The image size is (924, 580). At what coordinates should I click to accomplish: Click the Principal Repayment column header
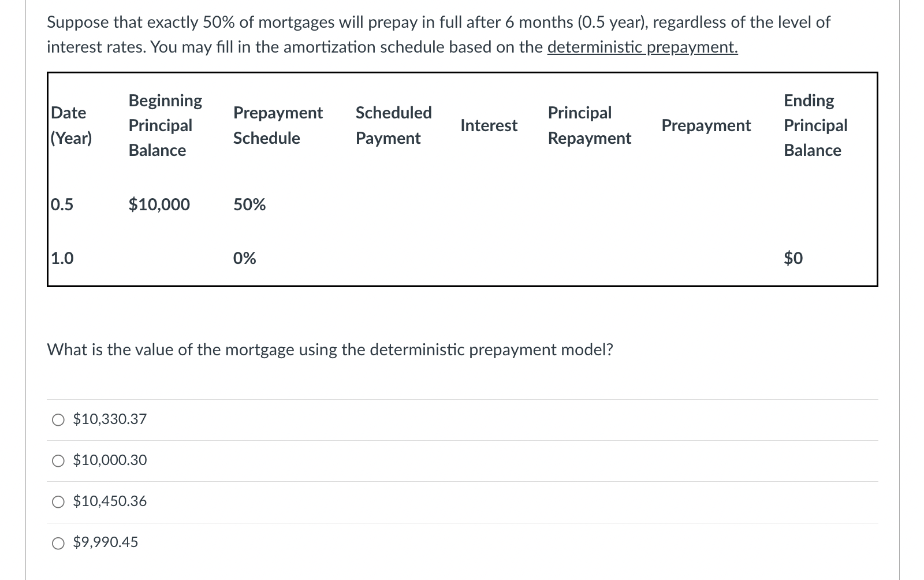point(589,125)
